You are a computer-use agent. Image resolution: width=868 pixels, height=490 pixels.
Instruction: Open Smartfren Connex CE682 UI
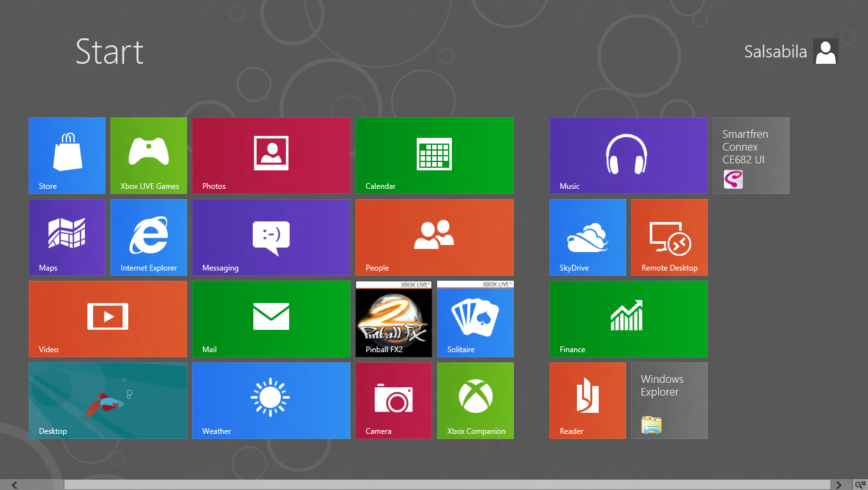pyautogui.click(x=751, y=155)
